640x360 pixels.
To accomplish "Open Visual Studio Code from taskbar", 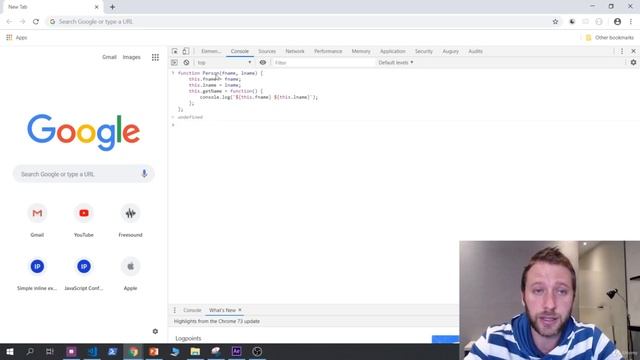I will point(92,351).
